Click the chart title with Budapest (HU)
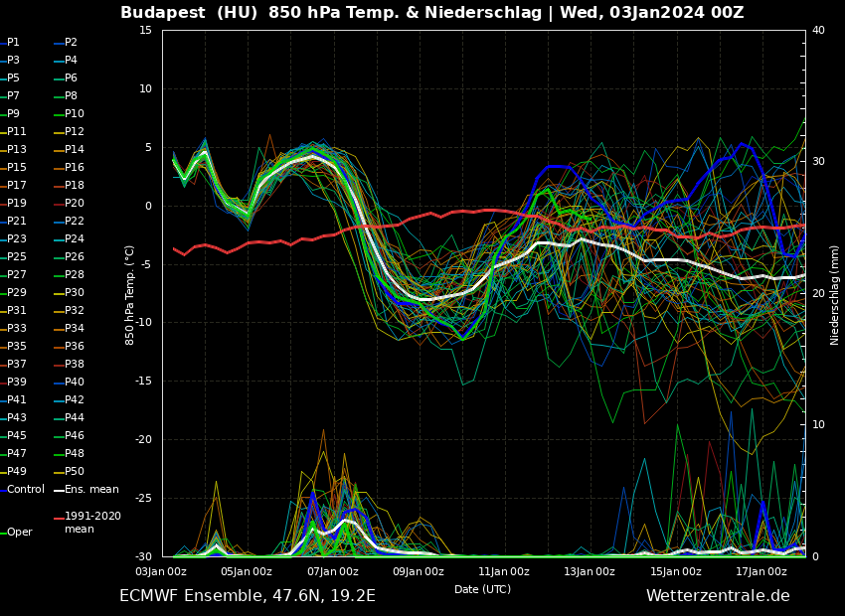This screenshot has width=845, height=616. [431, 13]
